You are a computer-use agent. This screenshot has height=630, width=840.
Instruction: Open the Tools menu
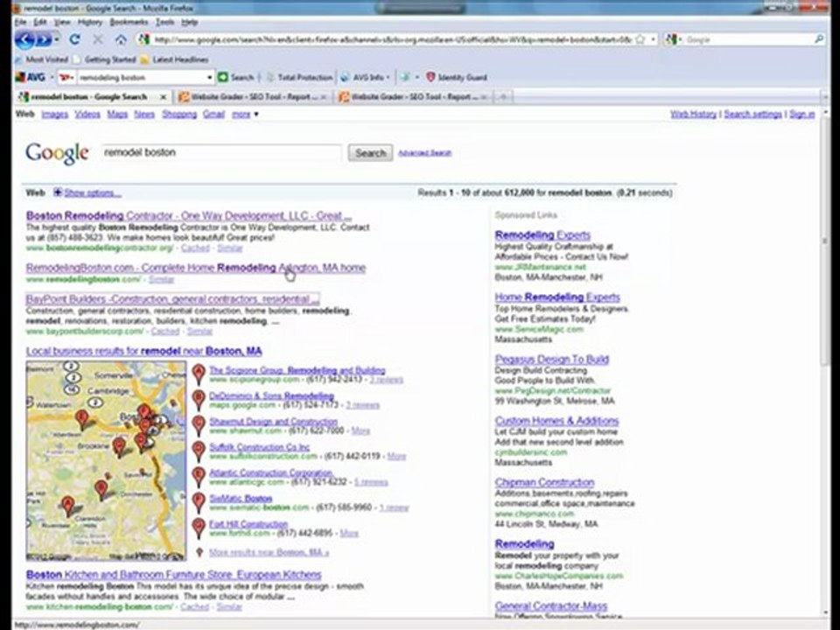click(x=164, y=22)
